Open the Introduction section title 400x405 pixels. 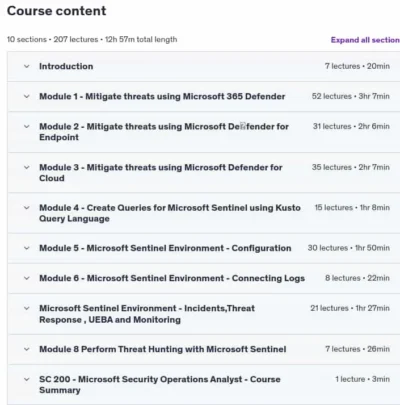click(66, 66)
